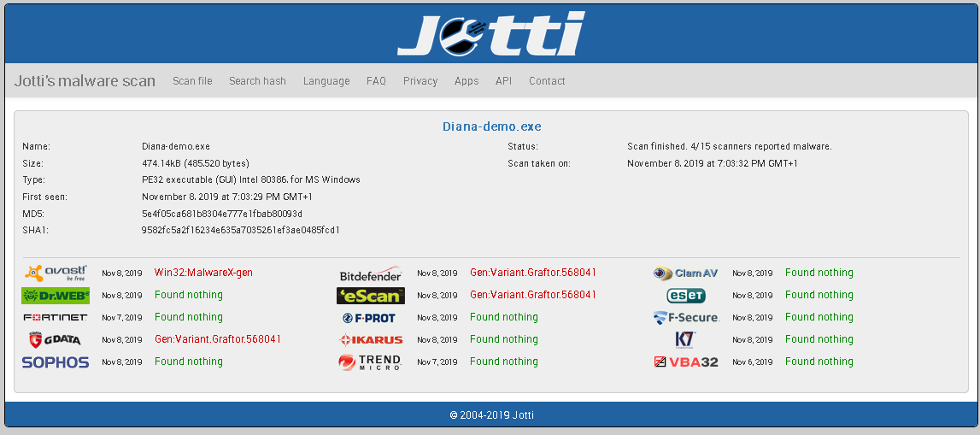Image resolution: width=980 pixels, height=435 pixels.
Task: Click the ClamAV scanner logo
Action: pyautogui.click(x=685, y=273)
